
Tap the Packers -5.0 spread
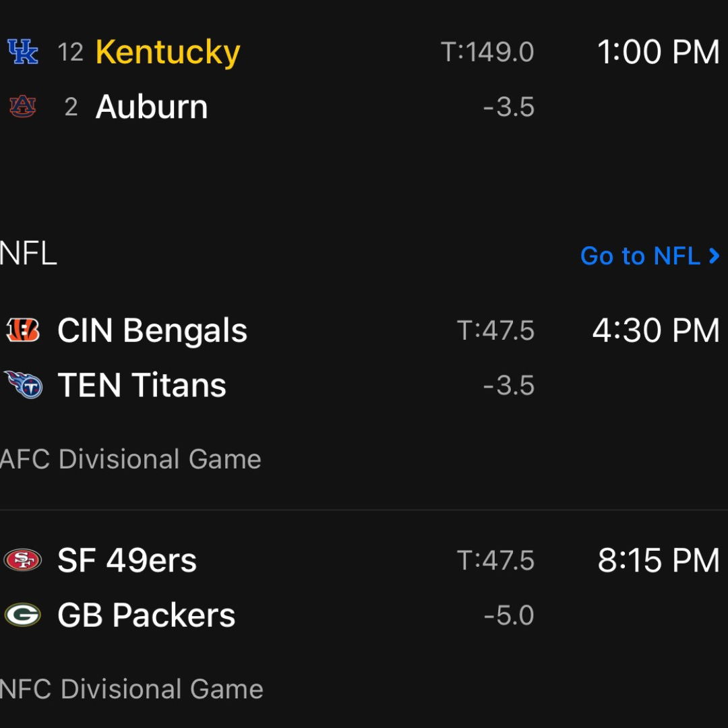pos(509,615)
